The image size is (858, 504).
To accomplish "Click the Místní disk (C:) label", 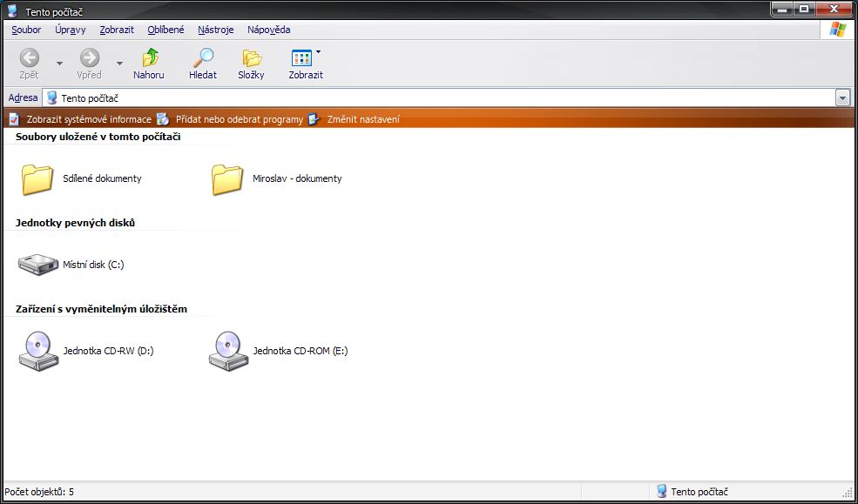I will click(93, 265).
